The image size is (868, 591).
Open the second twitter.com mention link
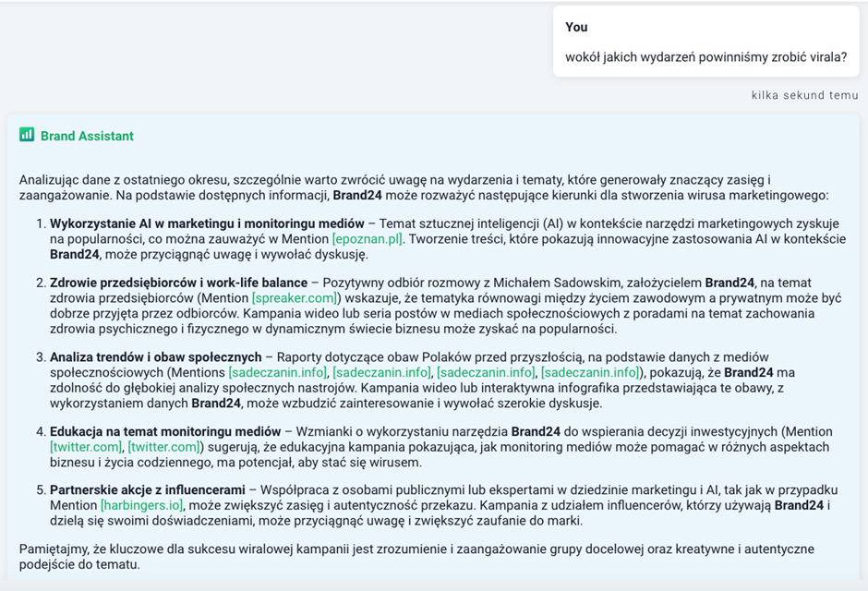tap(163, 447)
